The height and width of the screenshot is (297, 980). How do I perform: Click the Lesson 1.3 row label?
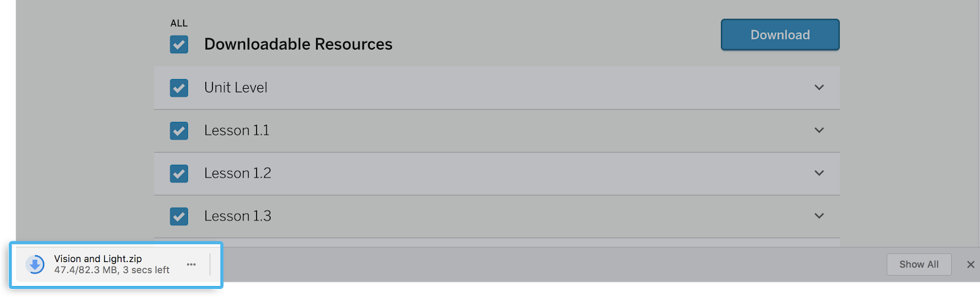238,216
